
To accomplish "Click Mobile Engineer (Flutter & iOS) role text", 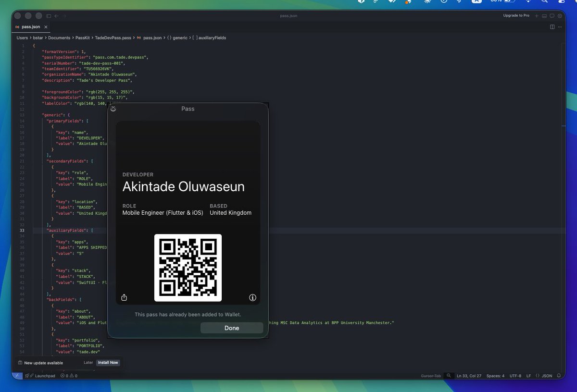I will click(163, 213).
